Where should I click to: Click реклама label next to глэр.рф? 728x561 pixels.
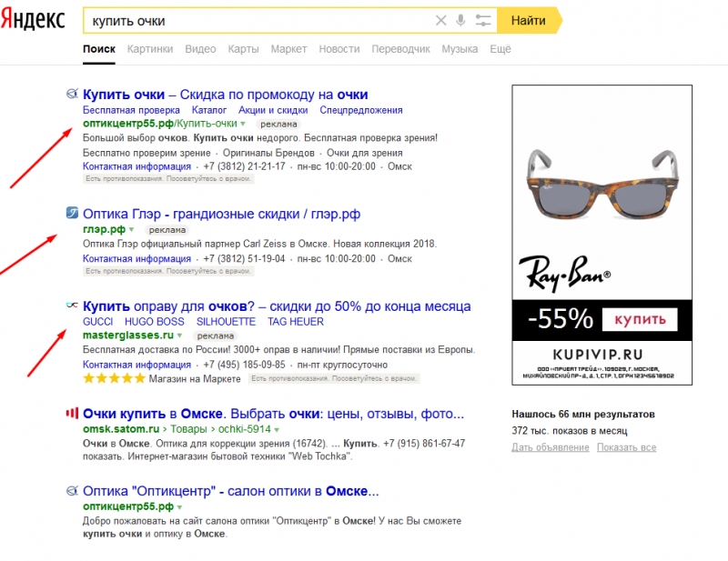(167, 230)
